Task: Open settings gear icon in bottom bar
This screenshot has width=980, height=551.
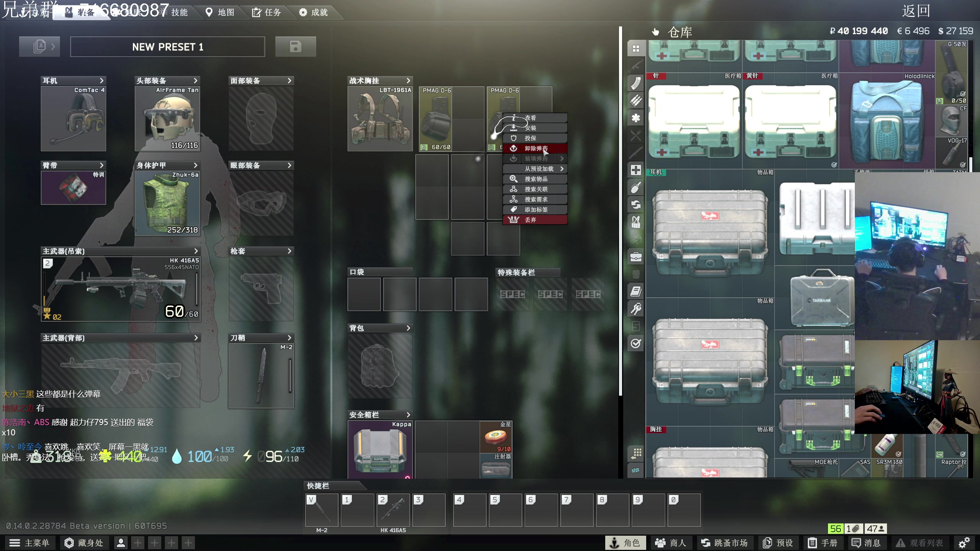Action: 964,543
